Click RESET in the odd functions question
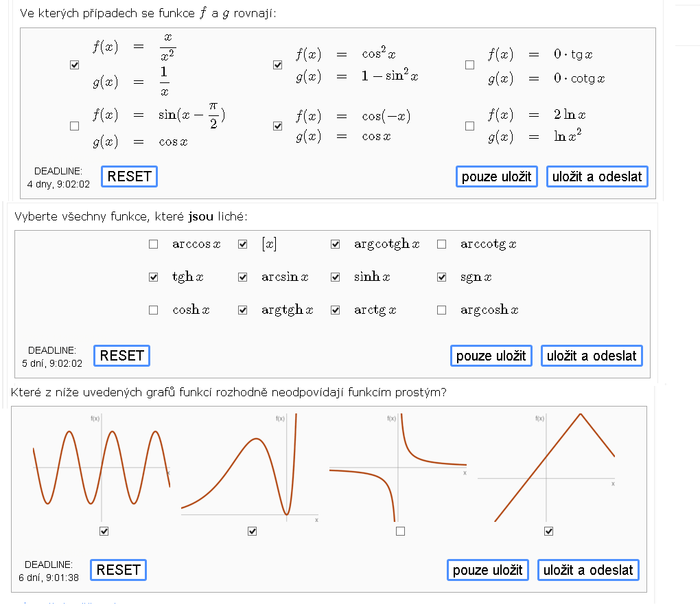Image resolution: width=700 pixels, height=616 pixels. coord(122,356)
